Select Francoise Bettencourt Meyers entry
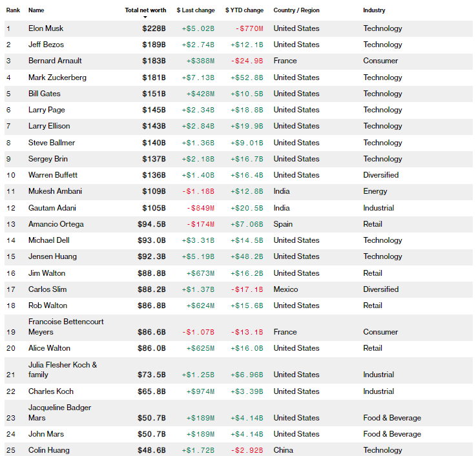476x456 pixels. point(65,326)
